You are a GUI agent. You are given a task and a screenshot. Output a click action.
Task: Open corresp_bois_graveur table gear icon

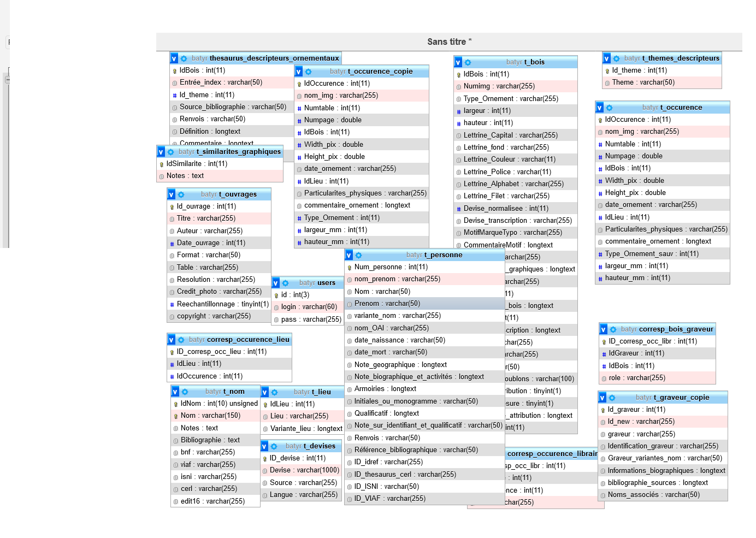(x=613, y=329)
